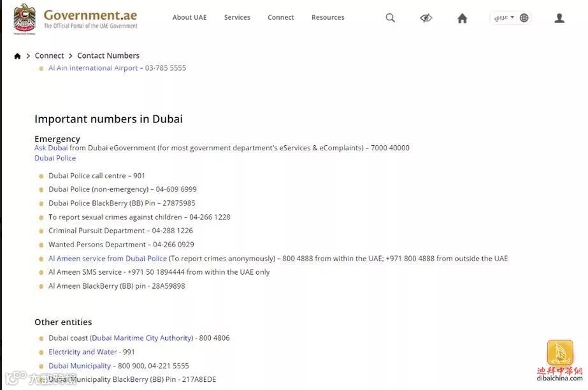The image size is (588, 390).
Task: Click the Connect breadcrumb link
Action: click(x=49, y=55)
